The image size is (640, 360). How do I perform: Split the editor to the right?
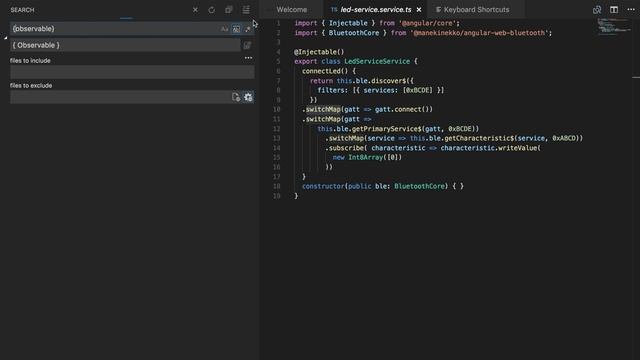[614, 10]
